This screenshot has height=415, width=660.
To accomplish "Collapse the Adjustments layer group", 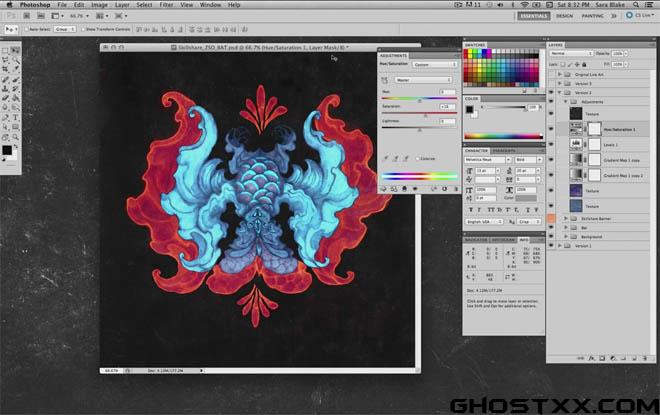I will tap(566, 102).
